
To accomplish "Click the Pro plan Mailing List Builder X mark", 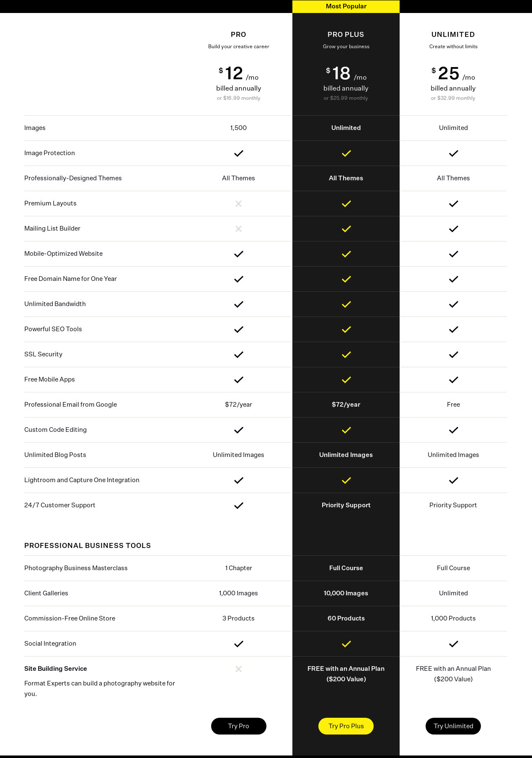I will [238, 228].
